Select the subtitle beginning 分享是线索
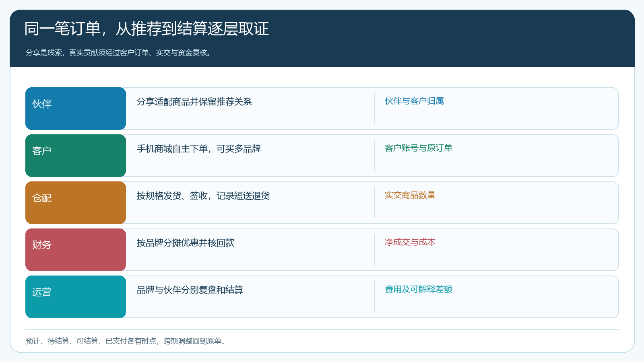The width and height of the screenshot is (644, 362). (119, 53)
